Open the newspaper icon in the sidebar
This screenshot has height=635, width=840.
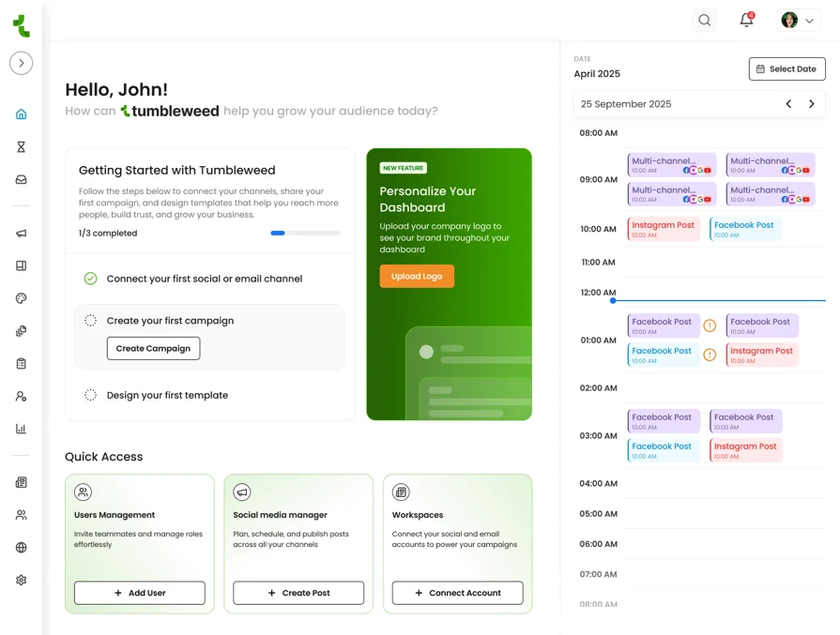click(21, 482)
